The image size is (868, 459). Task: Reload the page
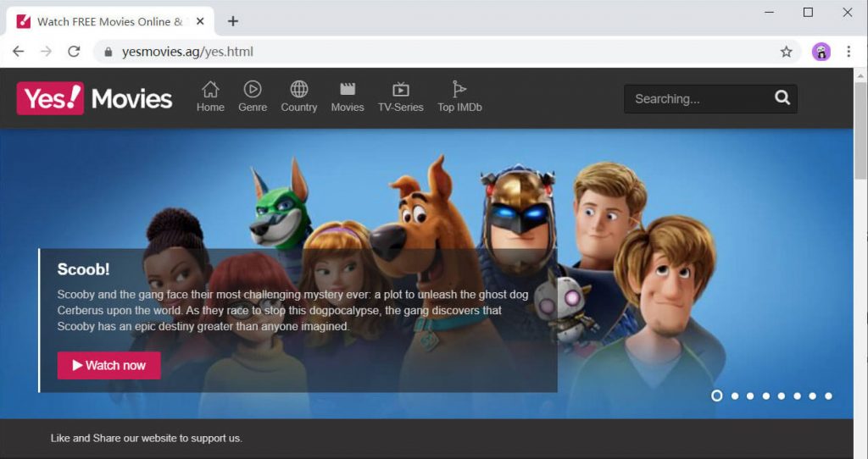74,52
